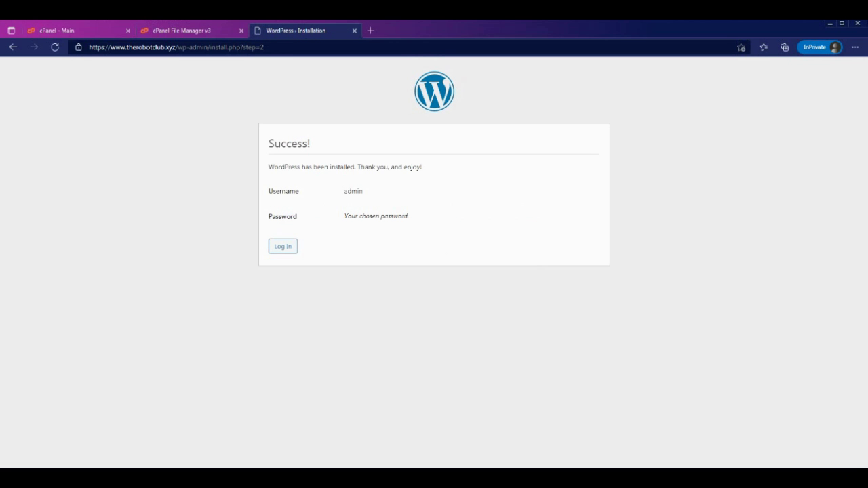Close the WordPress Installation tab

(355, 30)
